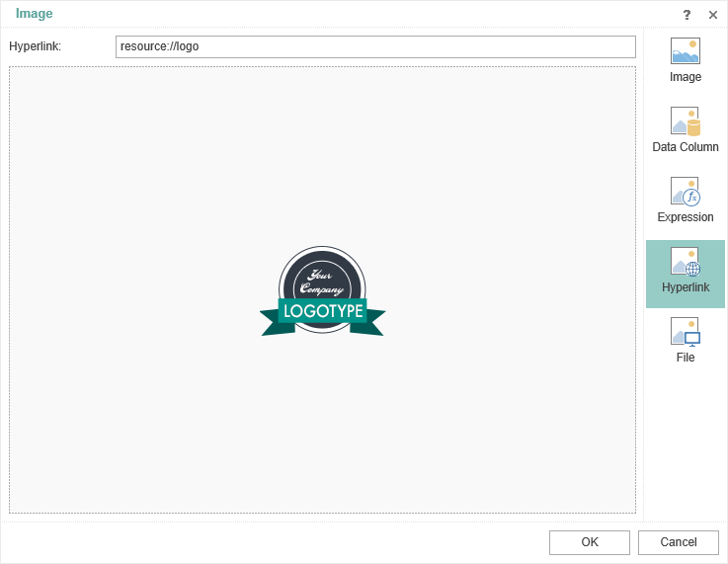Select the Hyperlink globe icon
Screen dimensions: 728x564
tap(685, 262)
